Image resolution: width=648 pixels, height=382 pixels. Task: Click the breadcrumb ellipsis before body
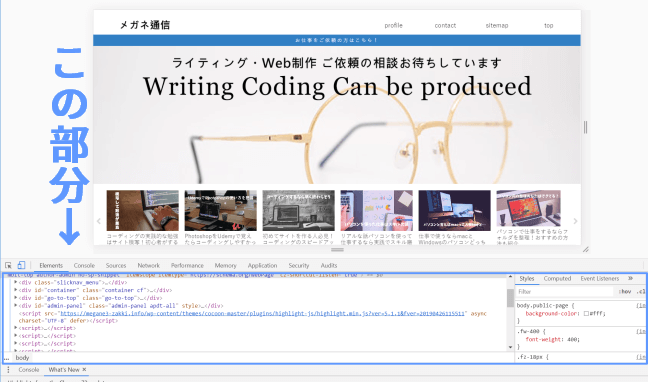click(6, 358)
